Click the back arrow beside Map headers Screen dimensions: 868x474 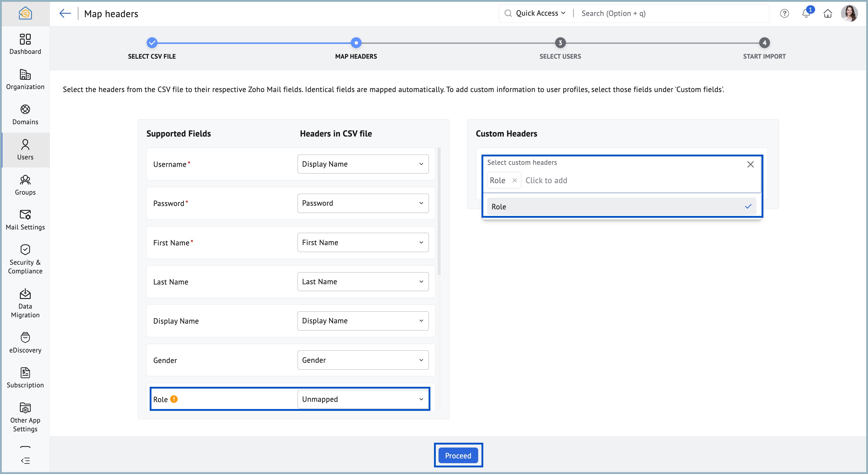coord(65,14)
